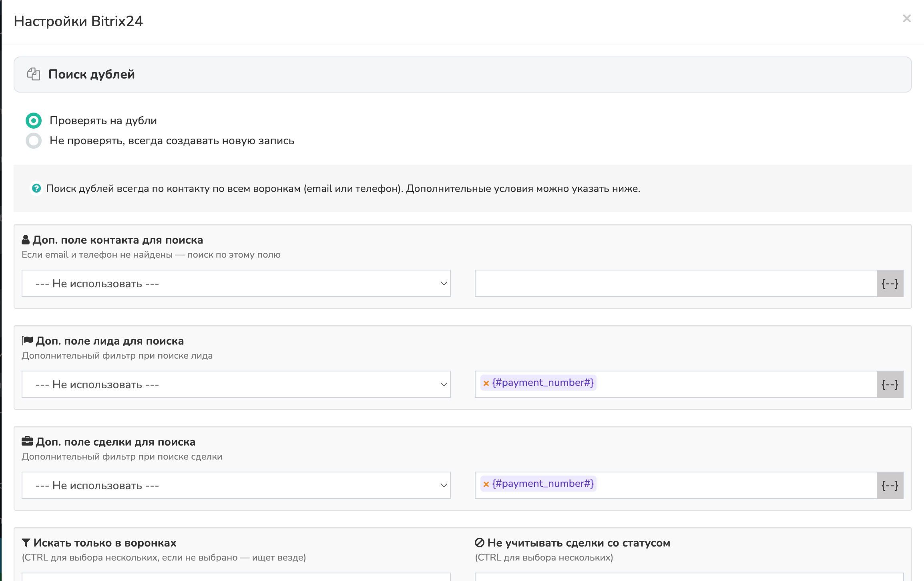This screenshot has width=924, height=581.
Task: Expand lead additional field dropdown
Action: (x=236, y=384)
